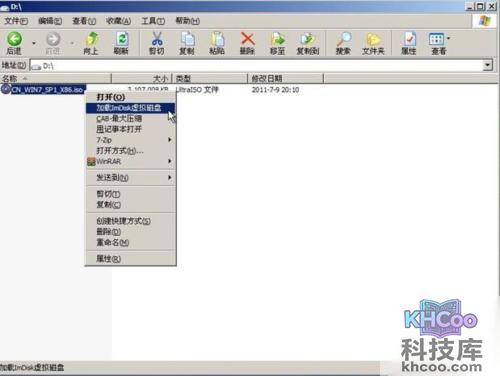
Task: Expand the 7-Zip submenu arrow
Action: tap(170, 140)
